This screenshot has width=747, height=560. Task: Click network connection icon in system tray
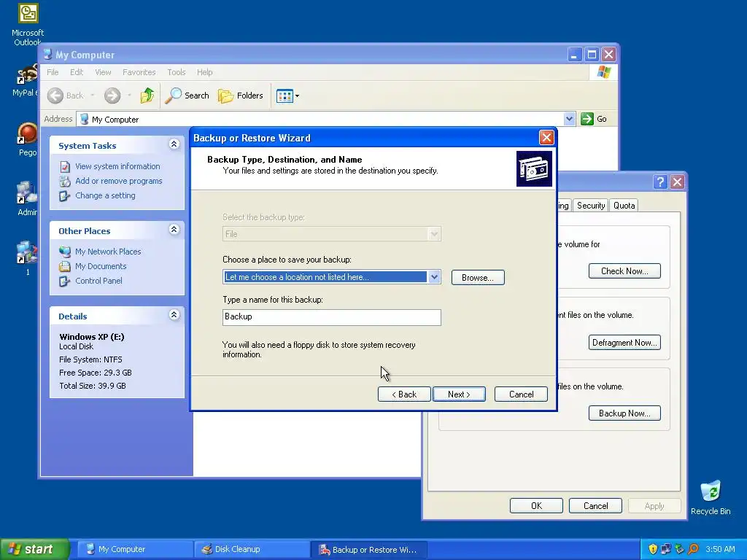pos(666,549)
